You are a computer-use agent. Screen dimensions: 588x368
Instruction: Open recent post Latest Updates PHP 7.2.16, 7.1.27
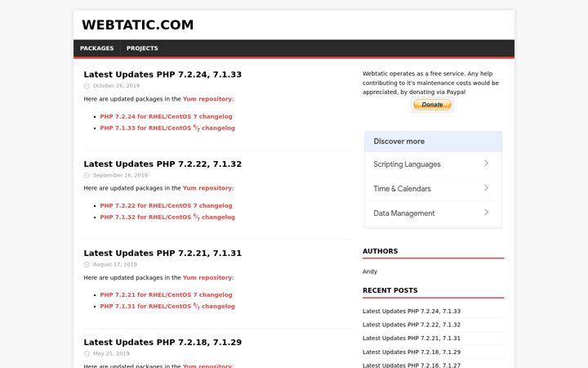[x=412, y=365]
